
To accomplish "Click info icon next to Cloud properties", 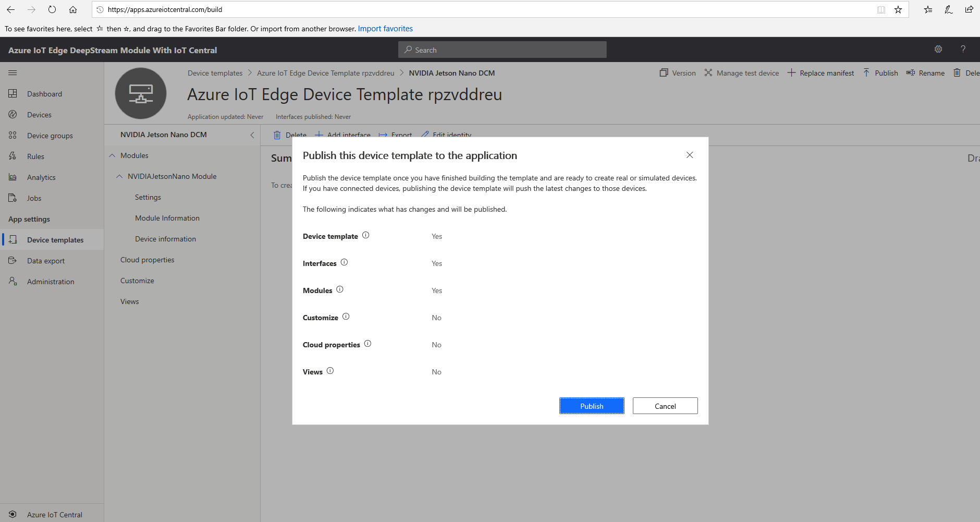I will (368, 344).
